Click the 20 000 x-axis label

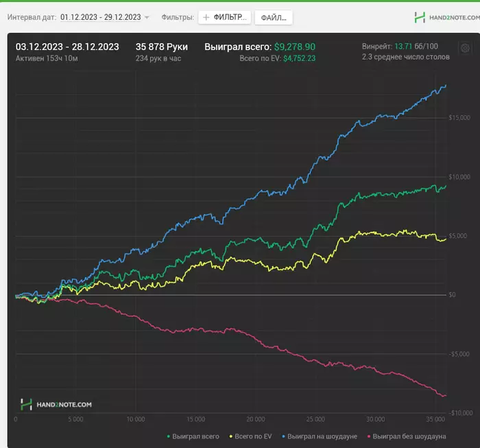tap(256, 419)
